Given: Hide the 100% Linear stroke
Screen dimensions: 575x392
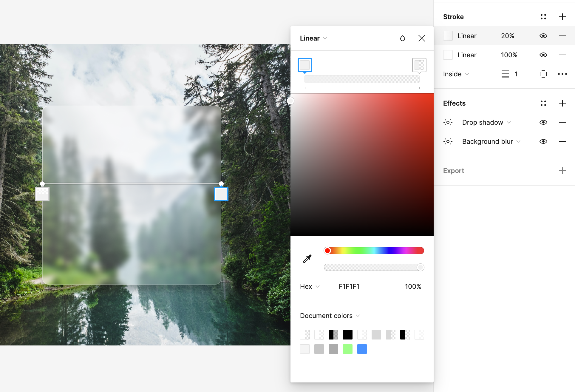Looking at the screenshot, I should tap(543, 55).
